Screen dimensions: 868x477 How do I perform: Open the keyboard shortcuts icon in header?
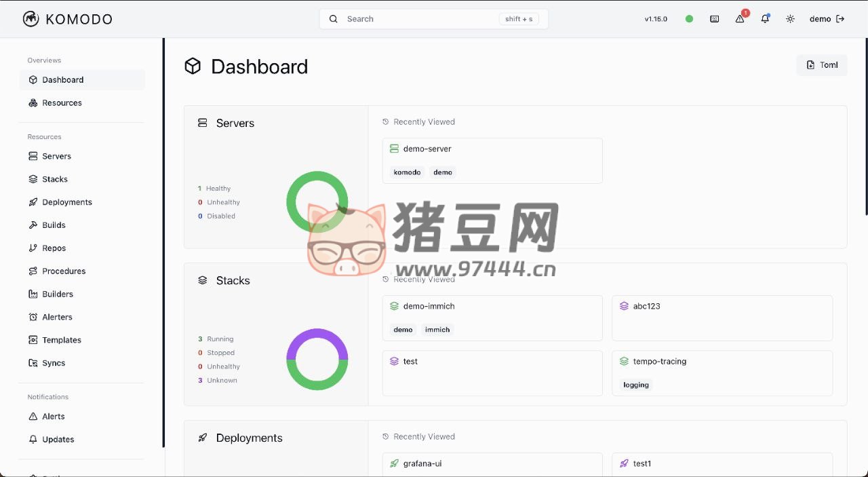pos(714,19)
